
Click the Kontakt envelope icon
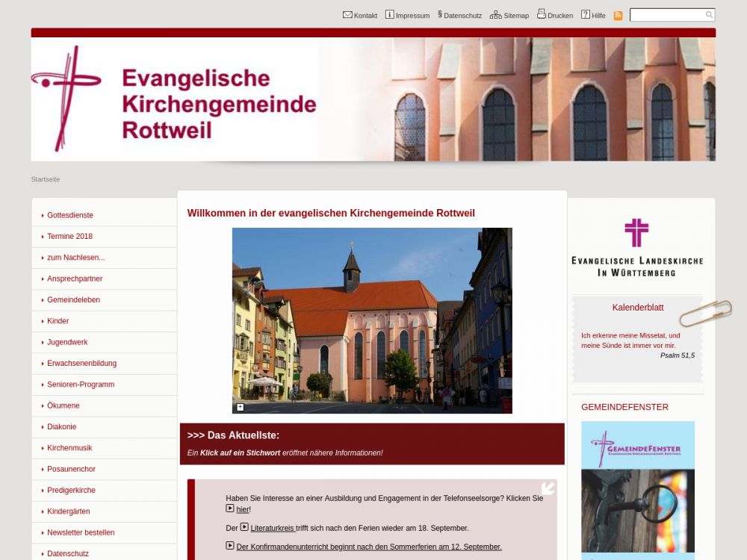coord(347,15)
